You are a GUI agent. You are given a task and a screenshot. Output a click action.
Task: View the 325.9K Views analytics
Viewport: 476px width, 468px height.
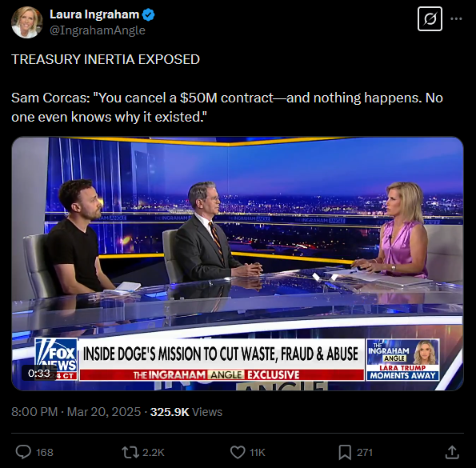pos(186,412)
